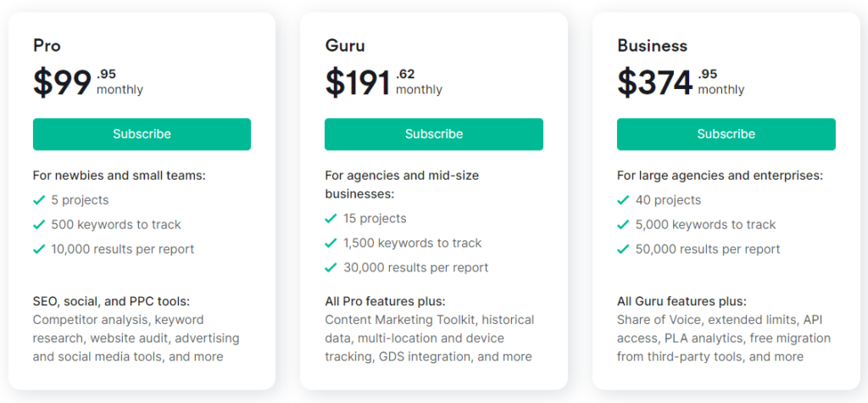
Task: Click the $99 monthly price
Action: [62, 82]
